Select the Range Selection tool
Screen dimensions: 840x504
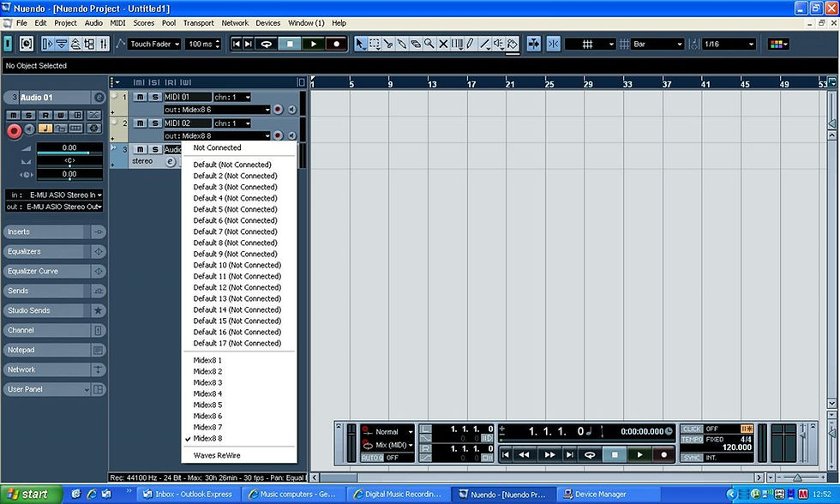[x=375, y=44]
